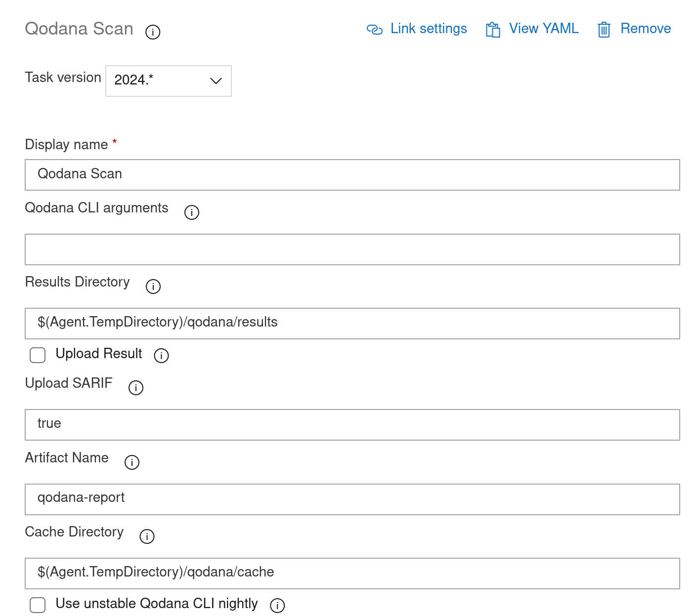This screenshot has height=616, width=698.
Task: Show info for unstable Qodana CLI nightly
Action: point(277,606)
